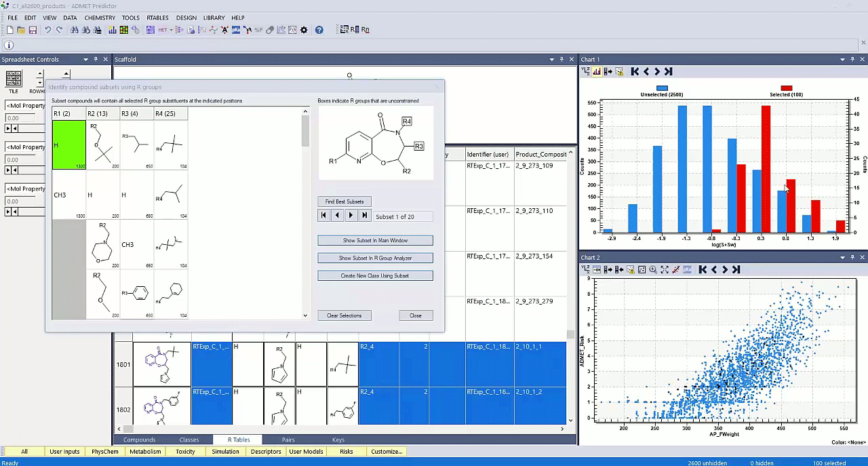Click the Clear Selections button
Viewport: 868px width, 466px height.
click(344, 315)
